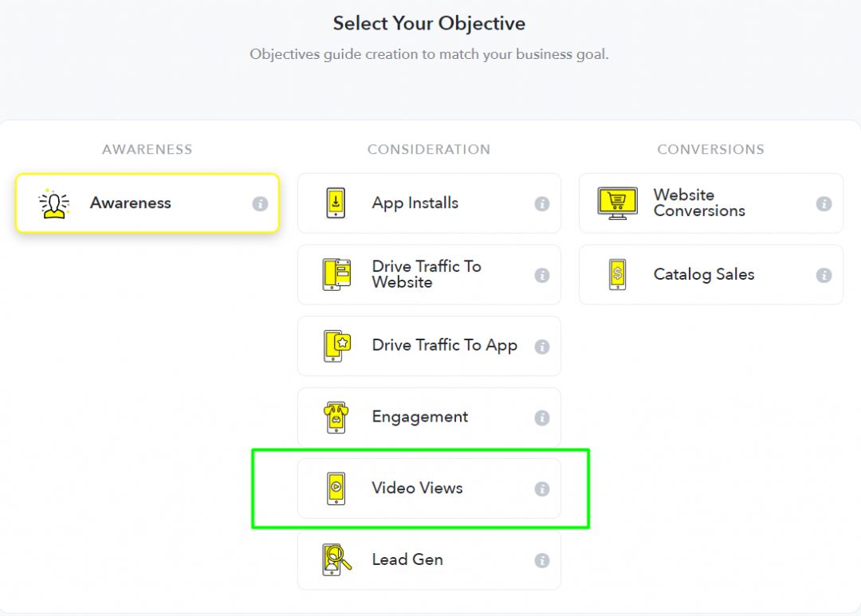Select the Lead Gen objective

[429, 560]
